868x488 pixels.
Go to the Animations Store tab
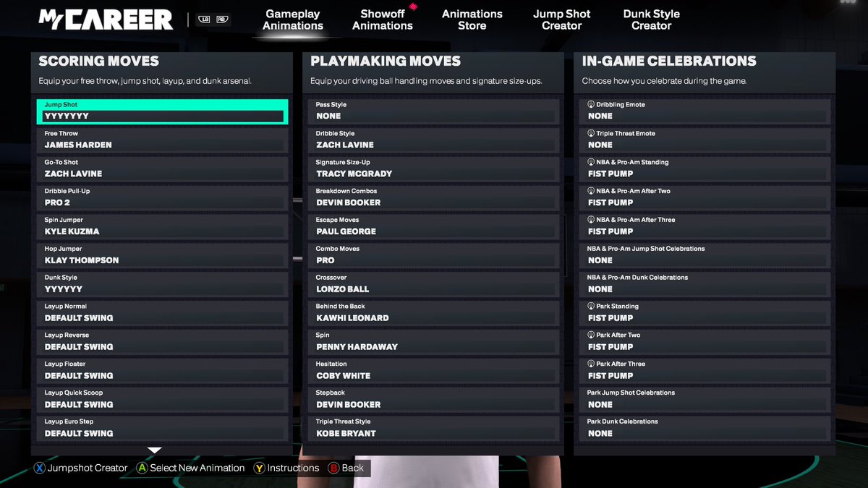(x=472, y=20)
